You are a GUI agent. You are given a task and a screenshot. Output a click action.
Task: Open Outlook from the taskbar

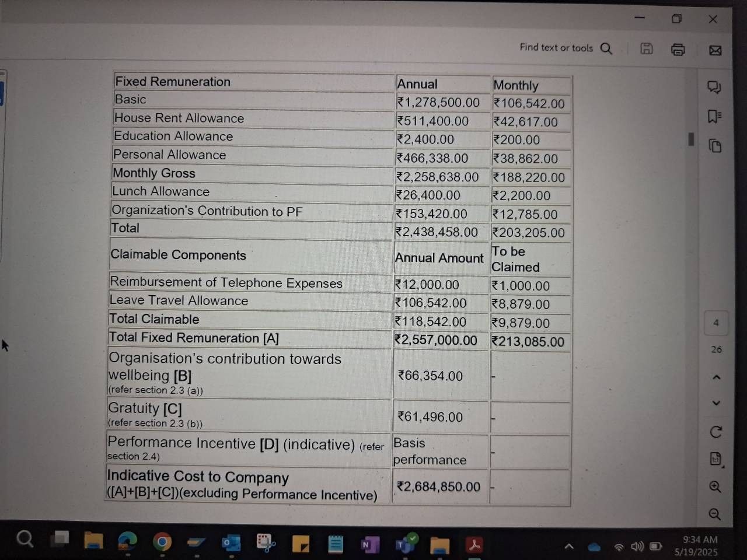coord(231,544)
